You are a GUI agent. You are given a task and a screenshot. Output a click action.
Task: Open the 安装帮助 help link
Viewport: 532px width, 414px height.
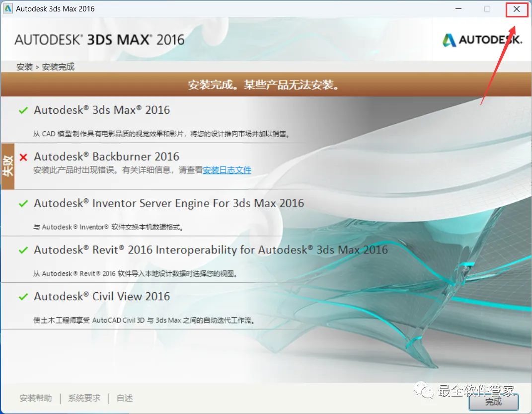[36, 398]
